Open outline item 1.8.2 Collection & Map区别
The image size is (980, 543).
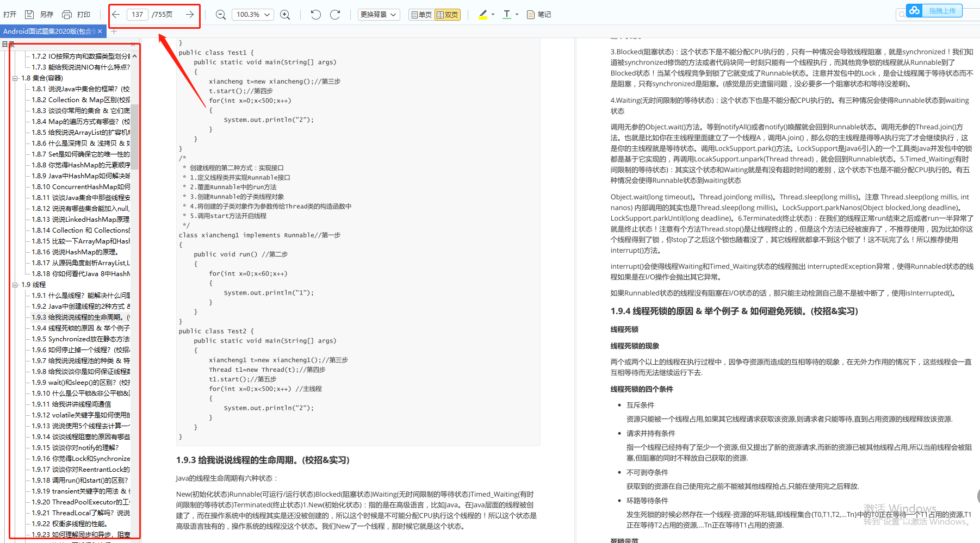coord(80,100)
